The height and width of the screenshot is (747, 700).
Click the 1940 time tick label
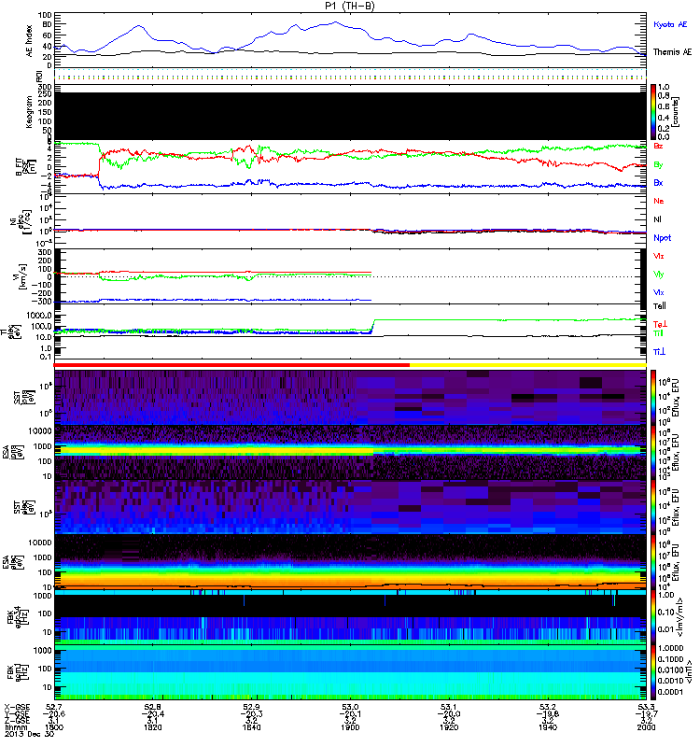(x=548, y=727)
